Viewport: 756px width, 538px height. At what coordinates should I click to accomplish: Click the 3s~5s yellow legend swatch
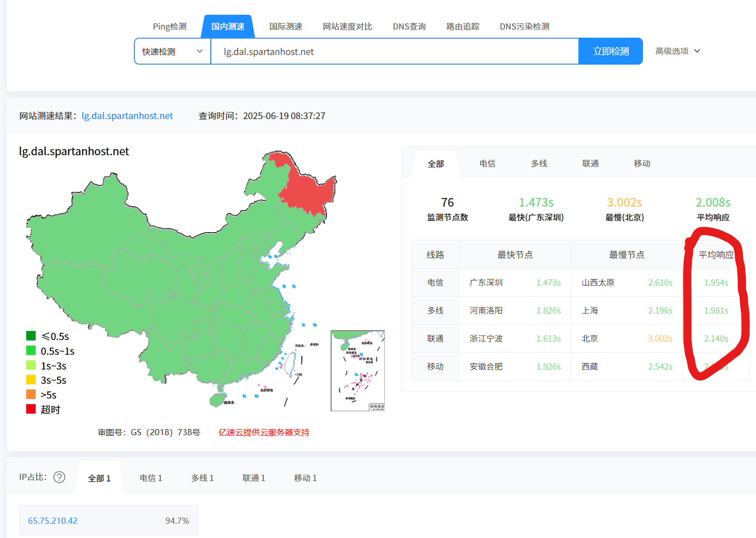point(31,380)
